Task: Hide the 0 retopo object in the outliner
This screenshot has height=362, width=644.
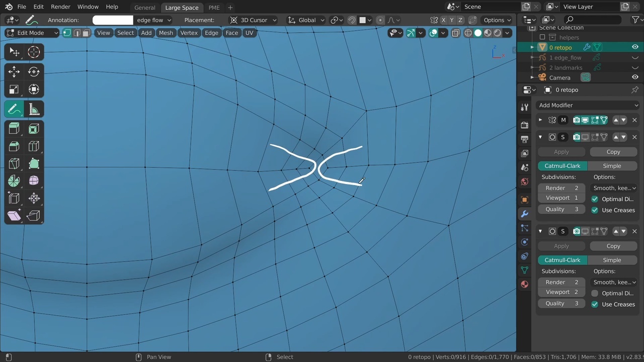Action: [635, 47]
